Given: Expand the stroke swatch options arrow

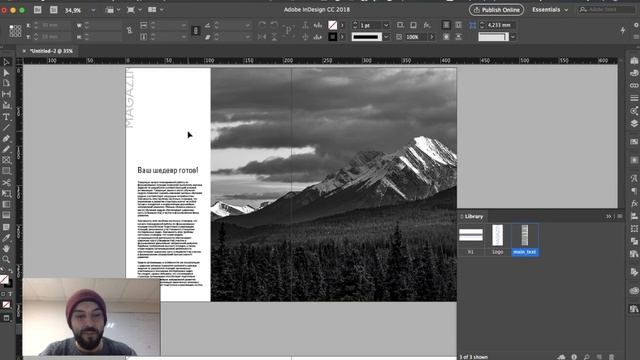Looking at the screenshot, I should click(x=342, y=37).
